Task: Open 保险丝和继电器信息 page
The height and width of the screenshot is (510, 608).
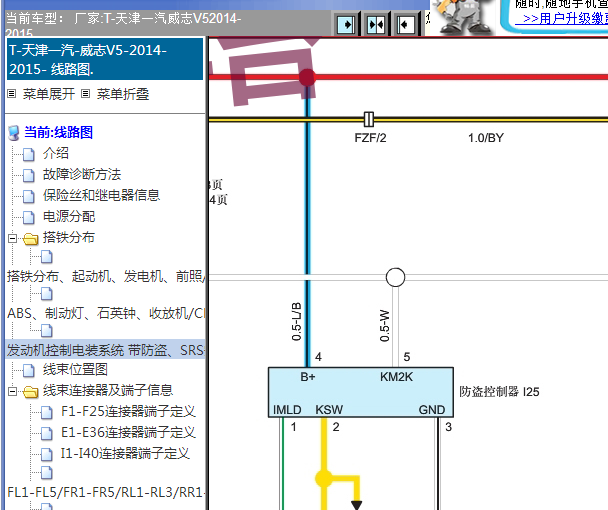Action: point(101,195)
